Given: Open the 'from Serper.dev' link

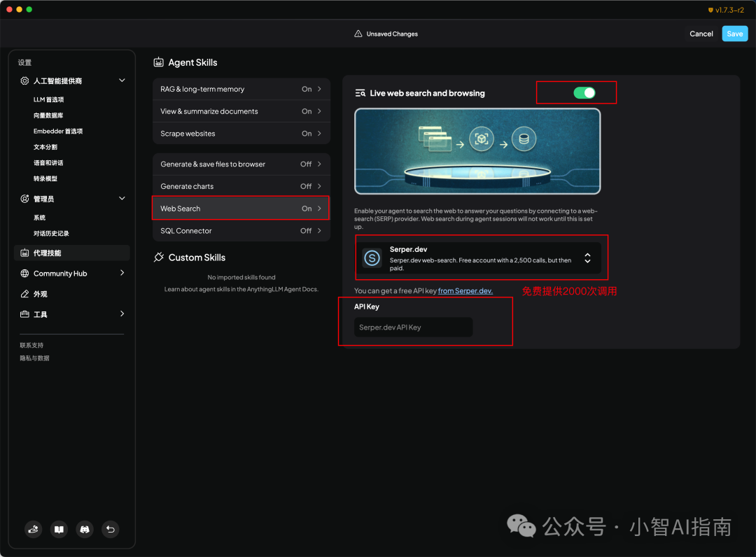Looking at the screenshot, I should 465,291.
